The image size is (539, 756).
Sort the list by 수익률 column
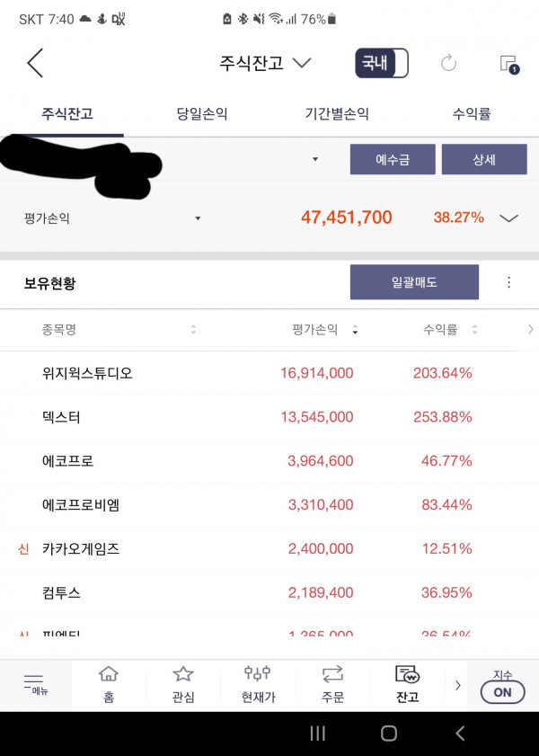pos(450,330)
